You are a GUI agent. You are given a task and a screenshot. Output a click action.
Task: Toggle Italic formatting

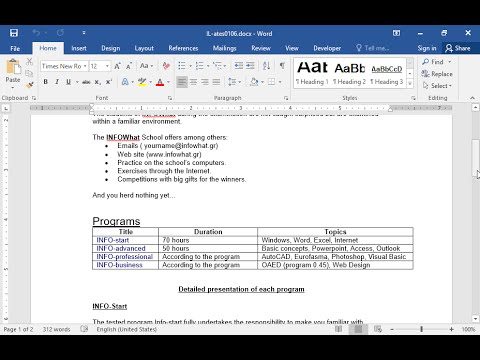pos(57,82)
